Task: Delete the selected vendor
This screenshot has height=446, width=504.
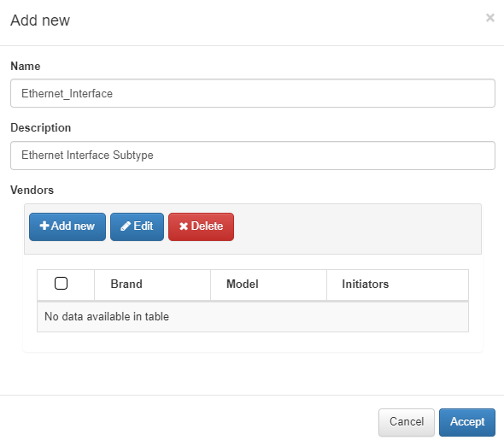Action: [201, 226]
